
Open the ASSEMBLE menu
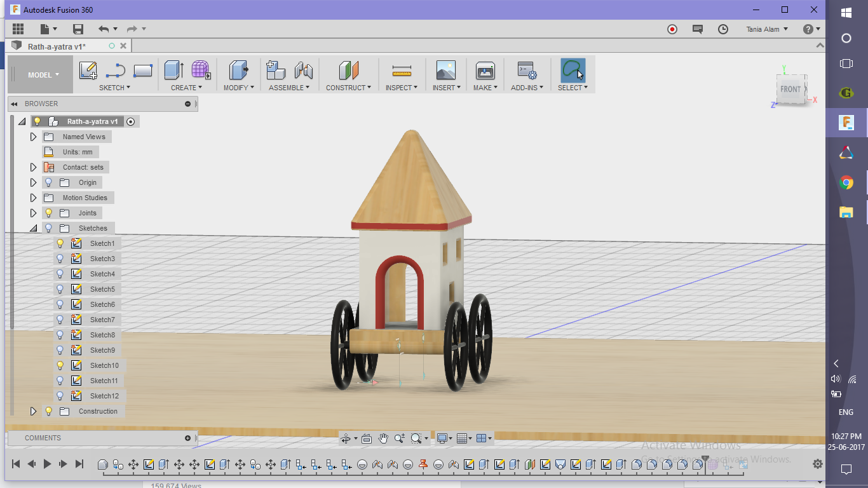tap(289, 88)
